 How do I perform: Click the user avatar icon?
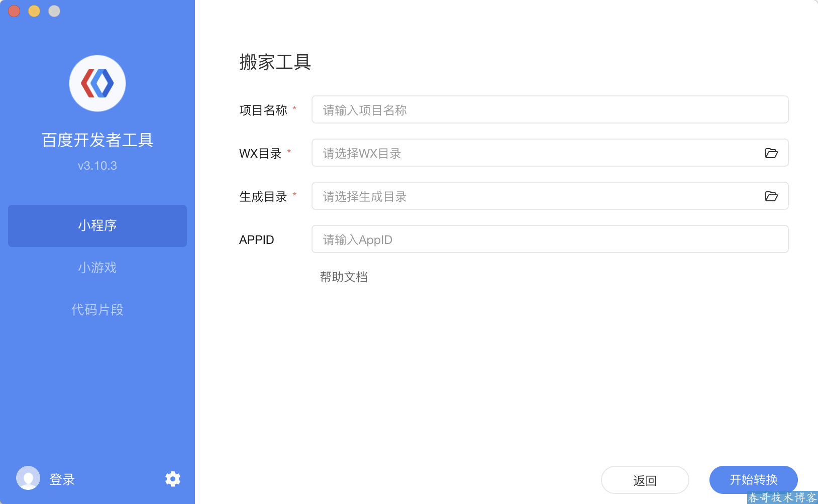click(28, 478)
